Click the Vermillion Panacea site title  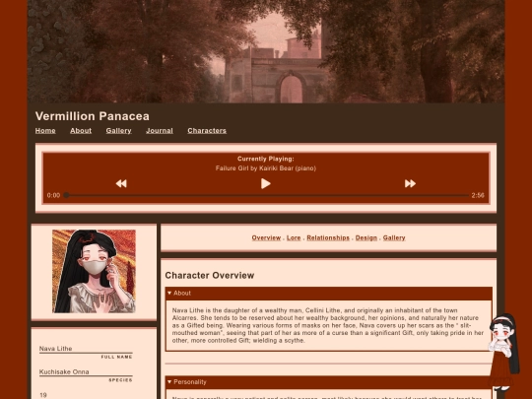tap(93, 116)
